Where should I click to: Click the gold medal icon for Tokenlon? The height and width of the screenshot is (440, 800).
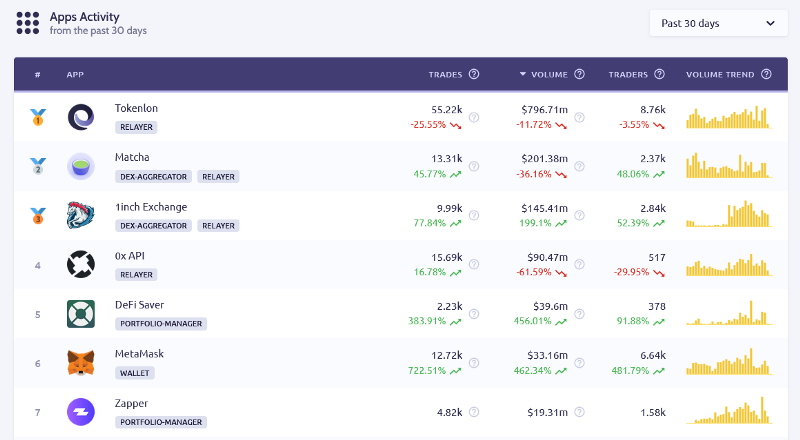(38, 117)
